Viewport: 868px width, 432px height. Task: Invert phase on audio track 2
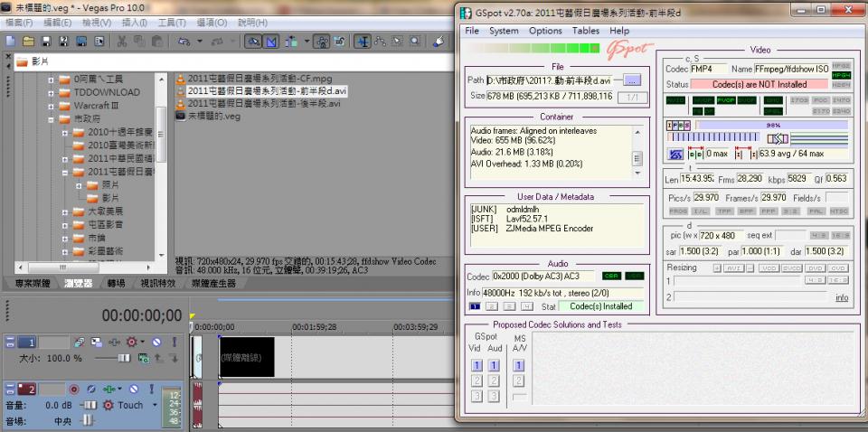[x=91, y=389]
